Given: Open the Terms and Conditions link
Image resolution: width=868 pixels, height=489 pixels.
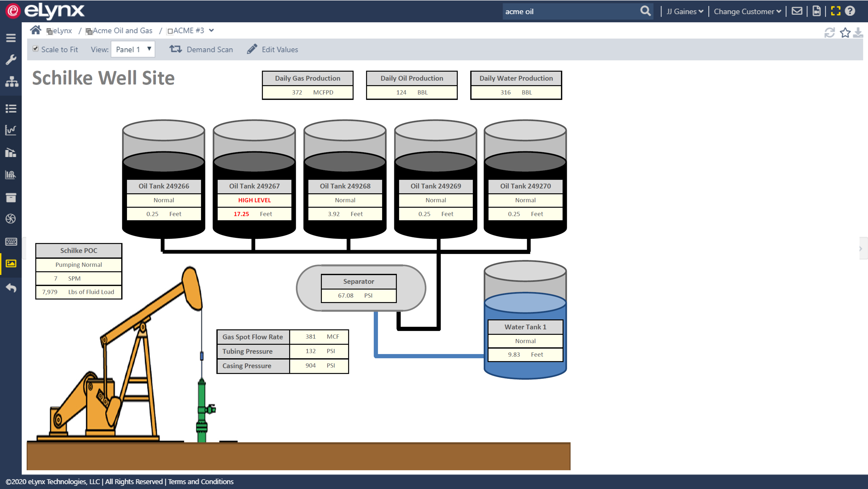Looking at the screenshot, I should coord(201,481).
